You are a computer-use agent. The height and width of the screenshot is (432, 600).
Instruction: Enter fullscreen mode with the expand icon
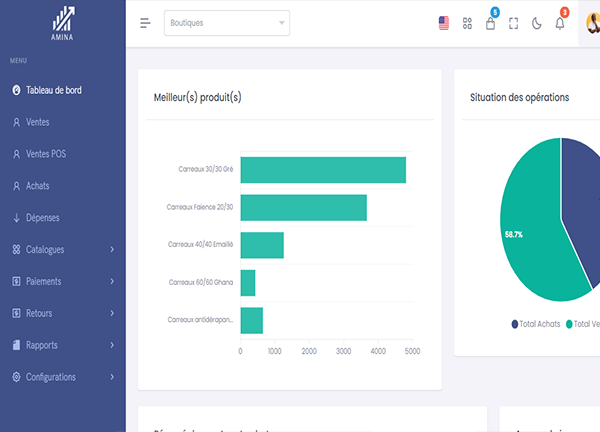(514, 23)
